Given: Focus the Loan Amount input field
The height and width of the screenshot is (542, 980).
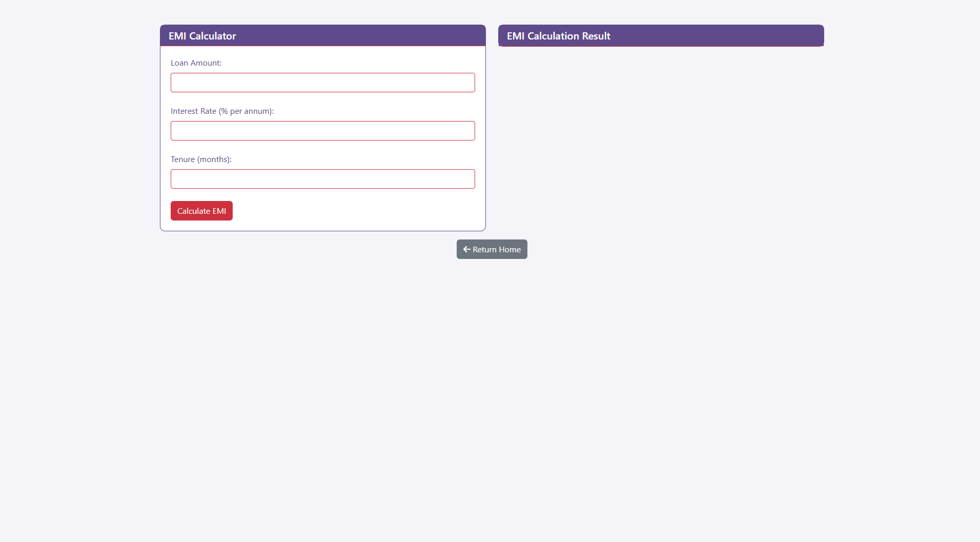Looking at the screenshot, I should [322, 83].
